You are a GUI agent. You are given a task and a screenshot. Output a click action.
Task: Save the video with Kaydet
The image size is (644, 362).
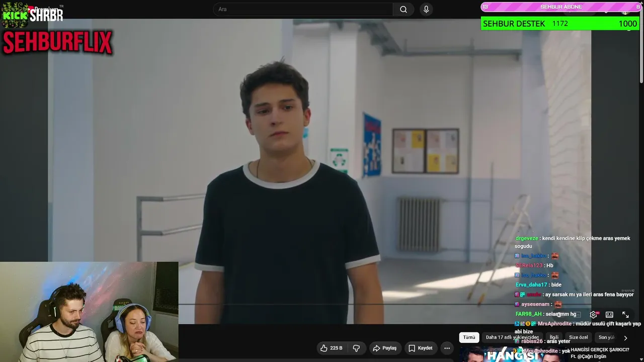click(x=421, y=348)
